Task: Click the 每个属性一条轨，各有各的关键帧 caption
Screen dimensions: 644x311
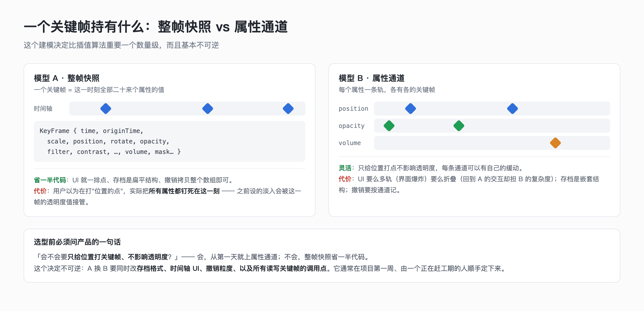Action: point(387,90)
